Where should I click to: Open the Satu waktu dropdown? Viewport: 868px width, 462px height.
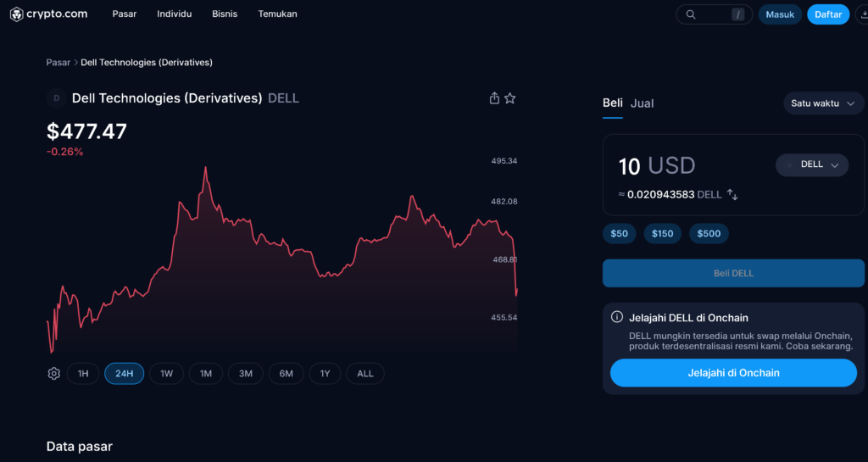(x=823, y=103)
